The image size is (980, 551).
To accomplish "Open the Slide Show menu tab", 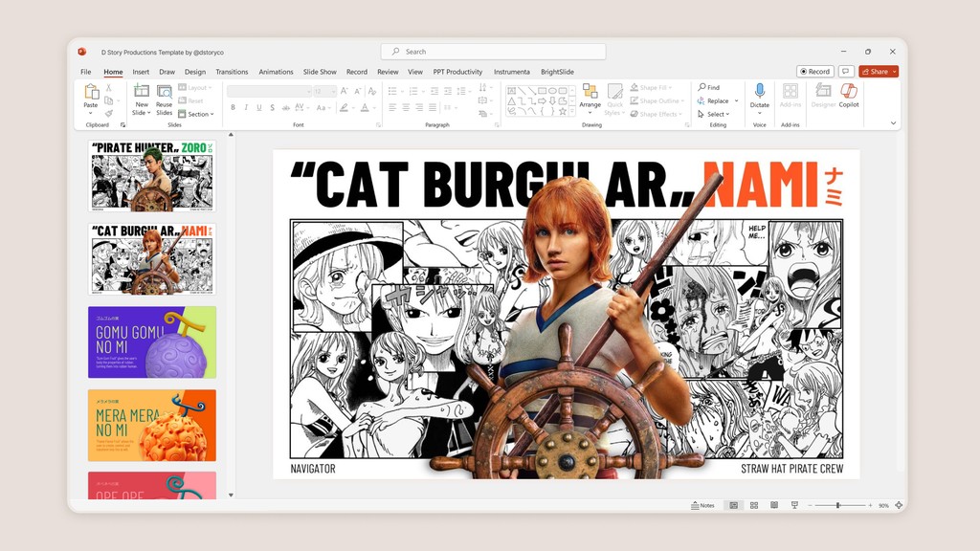I will point(320,71).
